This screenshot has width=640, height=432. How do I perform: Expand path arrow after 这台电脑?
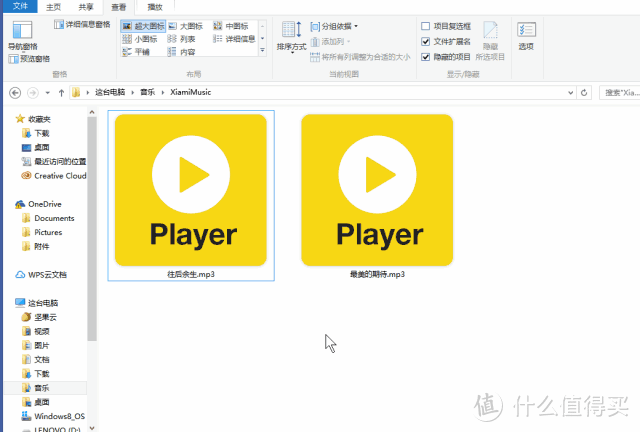pyautogui.click(x=133, y=93)
